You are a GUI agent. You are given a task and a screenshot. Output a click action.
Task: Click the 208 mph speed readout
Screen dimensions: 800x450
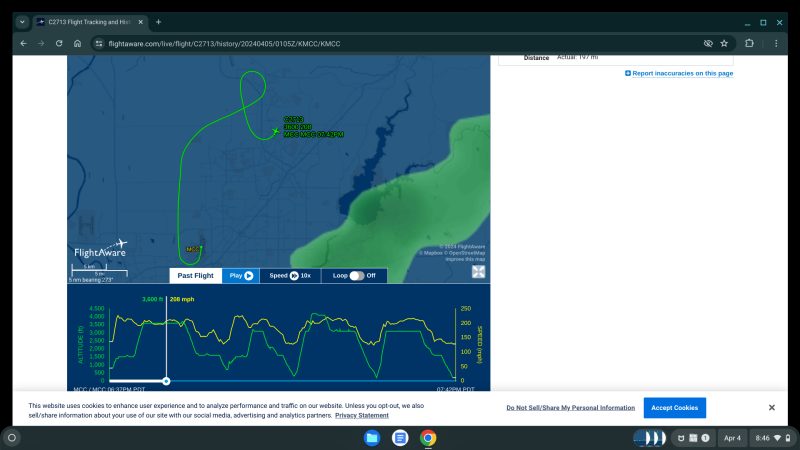[x=182, y=299]
